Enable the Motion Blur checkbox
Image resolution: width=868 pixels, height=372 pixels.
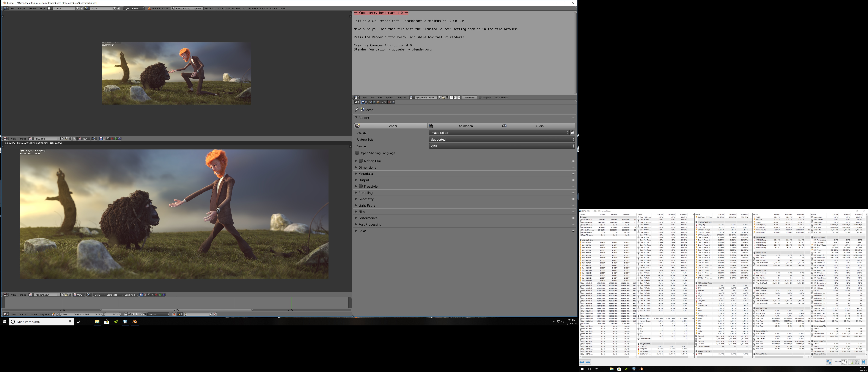point(361,161)
